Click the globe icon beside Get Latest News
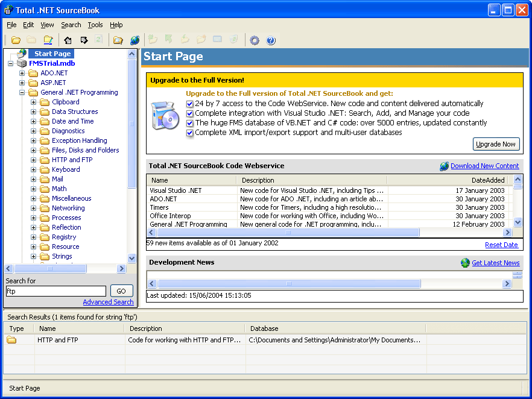Image resolution: width=532 pixels, height=399 pixels. click(465, 263)
